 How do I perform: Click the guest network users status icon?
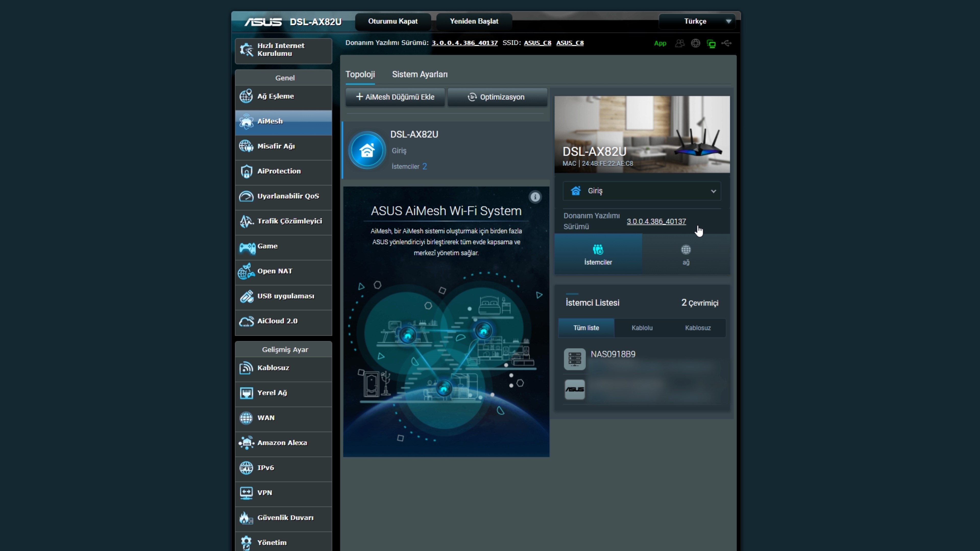pyautogui.click(x=680, y=43)
